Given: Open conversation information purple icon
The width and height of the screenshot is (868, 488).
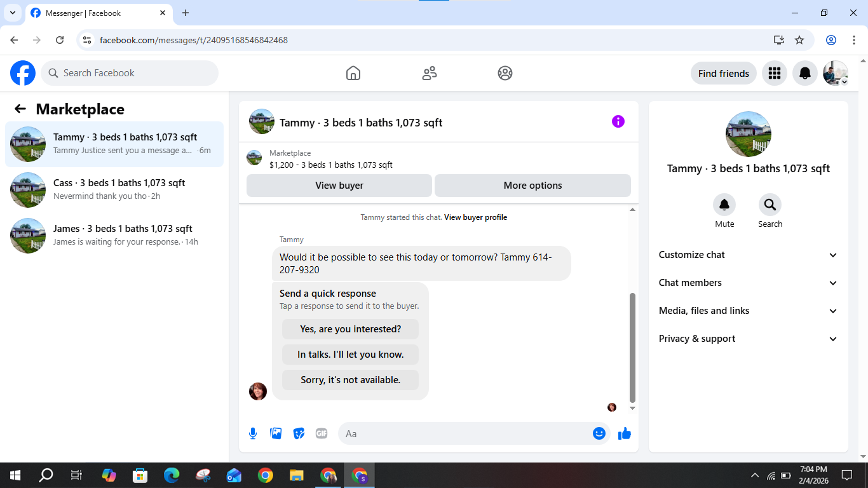Looking at the screenshot, I should [618, 121].
